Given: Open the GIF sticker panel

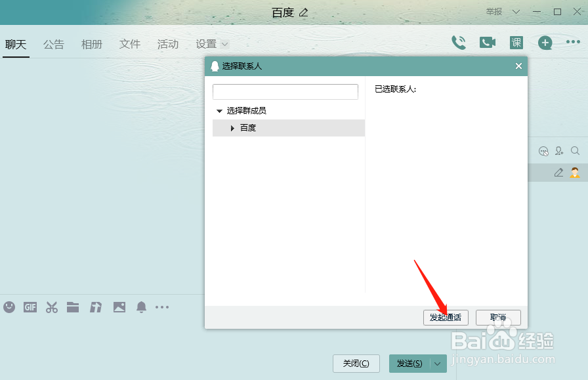Looking at the screenshot, I should pos(30,307).
